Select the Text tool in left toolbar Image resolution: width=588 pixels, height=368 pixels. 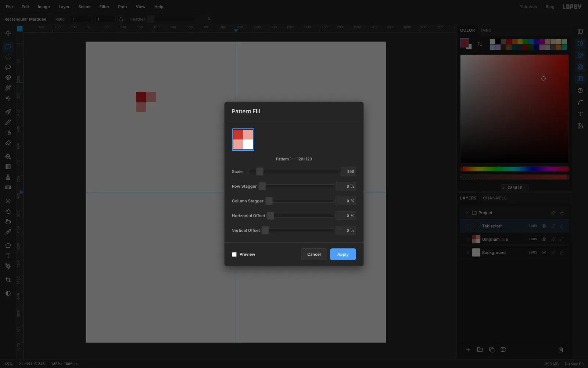(8, 256)
